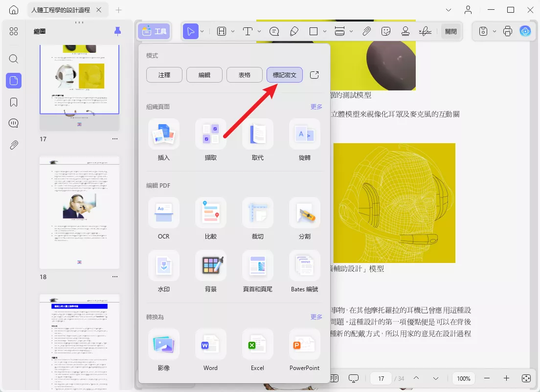Expand the save options dropdown arrow
The height and width of the screenshot is (392, 540).
(x=495, y=31)
